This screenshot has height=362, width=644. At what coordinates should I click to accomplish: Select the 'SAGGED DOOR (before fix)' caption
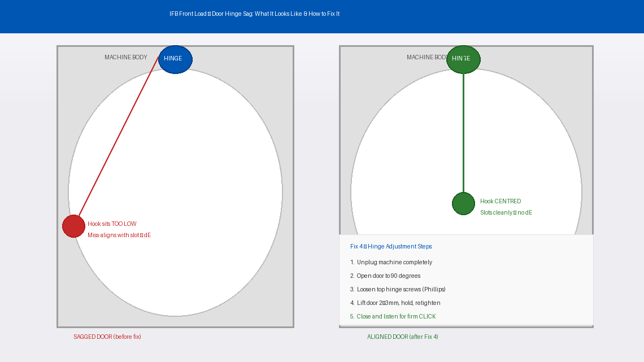(107, 337)
